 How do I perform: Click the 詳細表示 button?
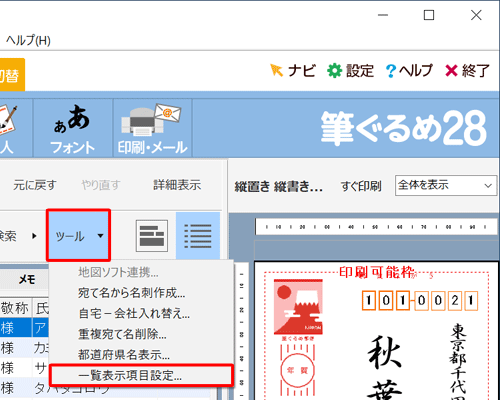point(177,185)
